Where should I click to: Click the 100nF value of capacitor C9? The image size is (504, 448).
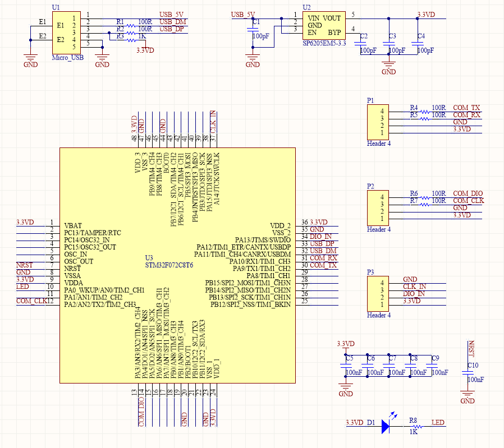pos(440,372)
